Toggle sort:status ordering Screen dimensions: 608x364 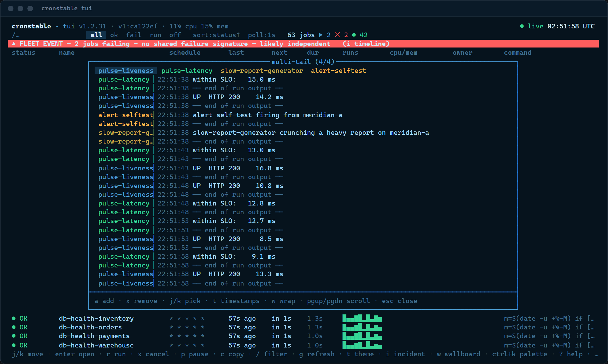(x=216, y=35)
